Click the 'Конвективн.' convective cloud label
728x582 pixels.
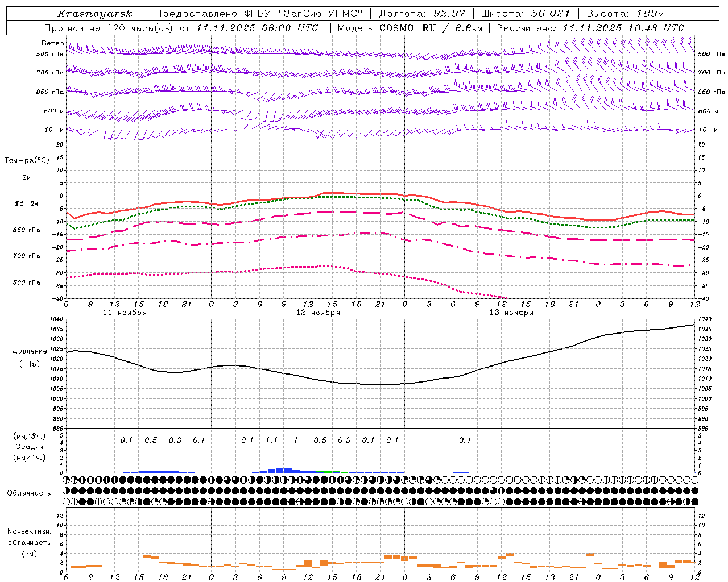tap(29, 531)
